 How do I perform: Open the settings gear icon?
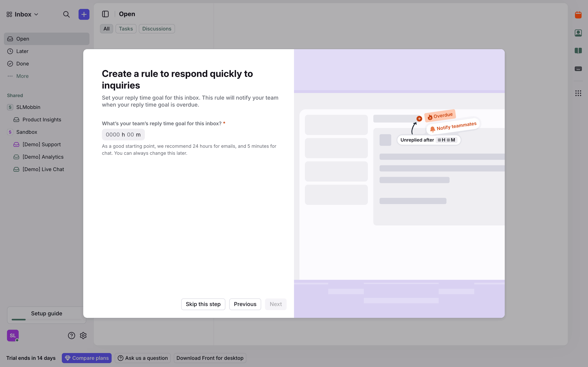click(x=83, y=336)
